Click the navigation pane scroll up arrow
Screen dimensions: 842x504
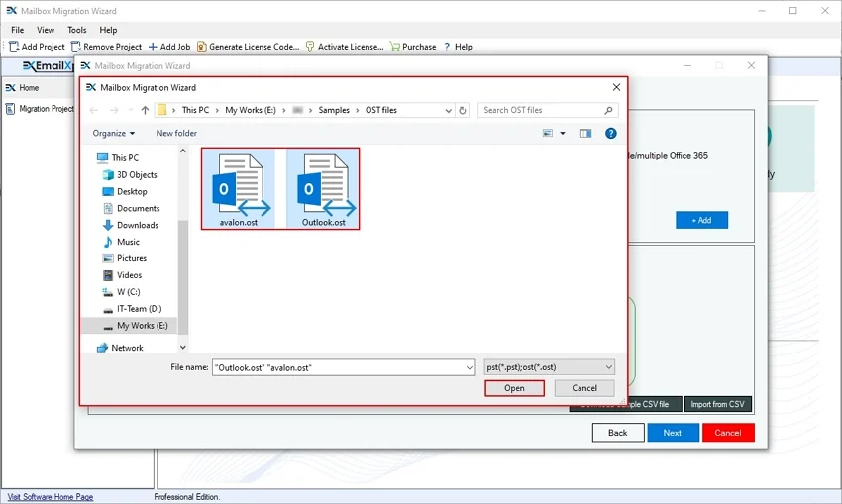182,151
